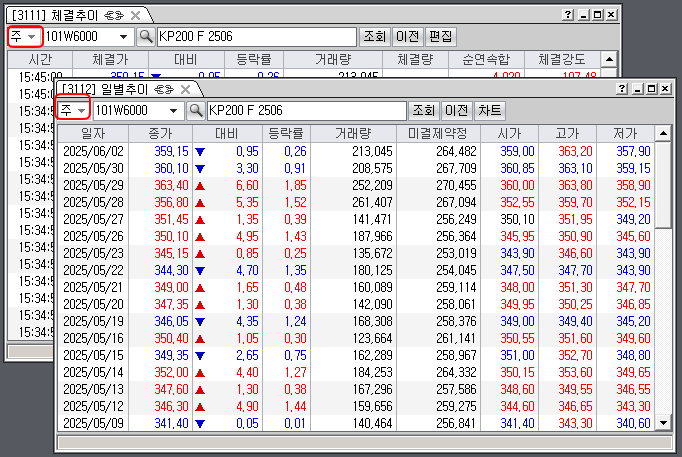
Task: Expand the 101W6000 code combo box in 일별추이
Action: point(173,110)
